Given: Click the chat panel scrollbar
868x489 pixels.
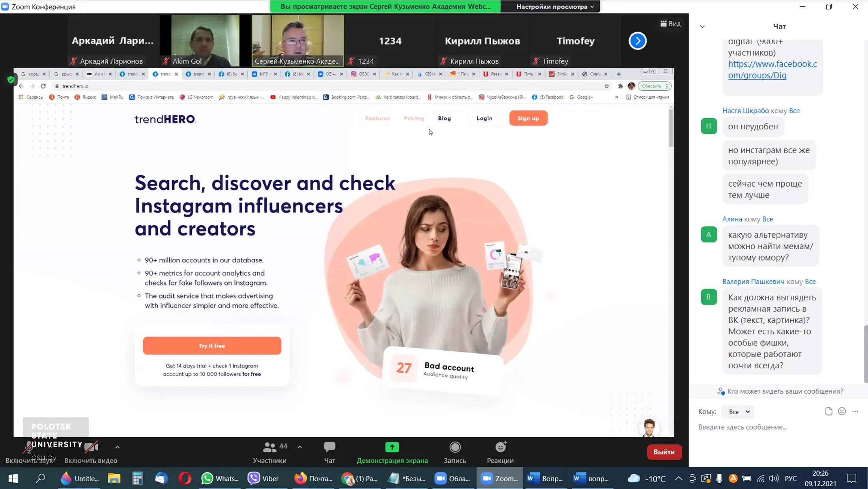Looking at the screenshot, I should pos(866,354).
